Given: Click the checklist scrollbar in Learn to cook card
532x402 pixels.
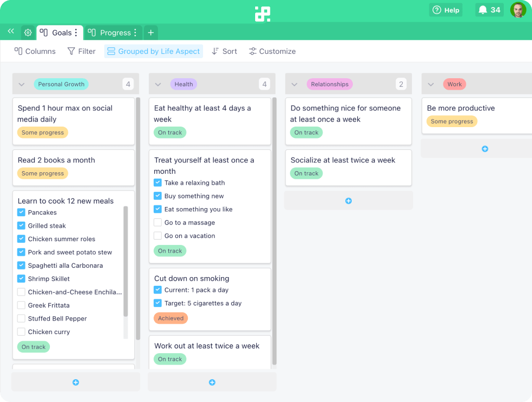Looking at the screenshot, I should point(125,261).
